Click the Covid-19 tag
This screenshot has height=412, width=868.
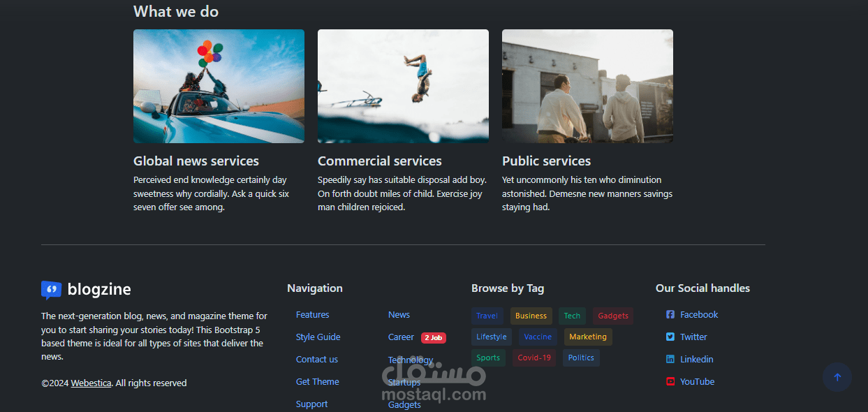534,357
